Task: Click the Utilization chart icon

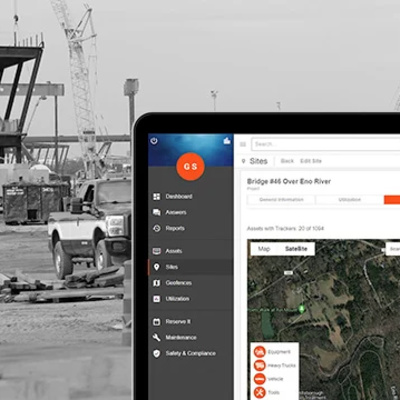Action: pos(156,299)
